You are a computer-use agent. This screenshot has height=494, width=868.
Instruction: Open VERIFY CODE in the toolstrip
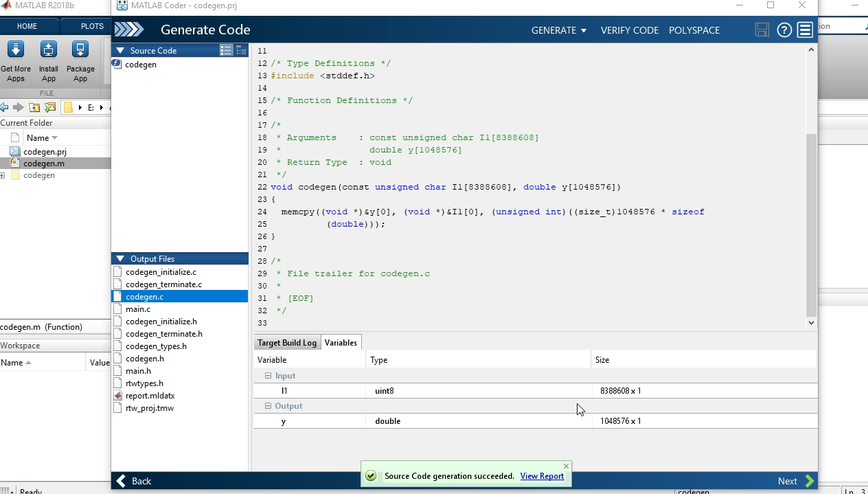pos(629,30)
